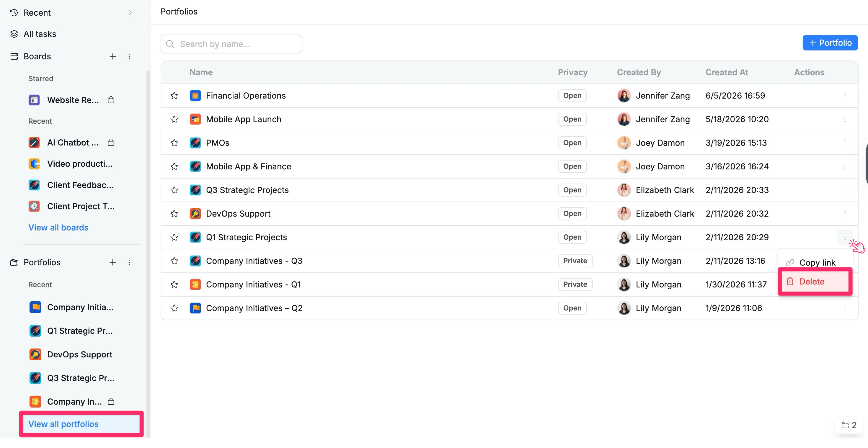Open Q1 Strategic Pr... icon in sidebar

point(35,331)
